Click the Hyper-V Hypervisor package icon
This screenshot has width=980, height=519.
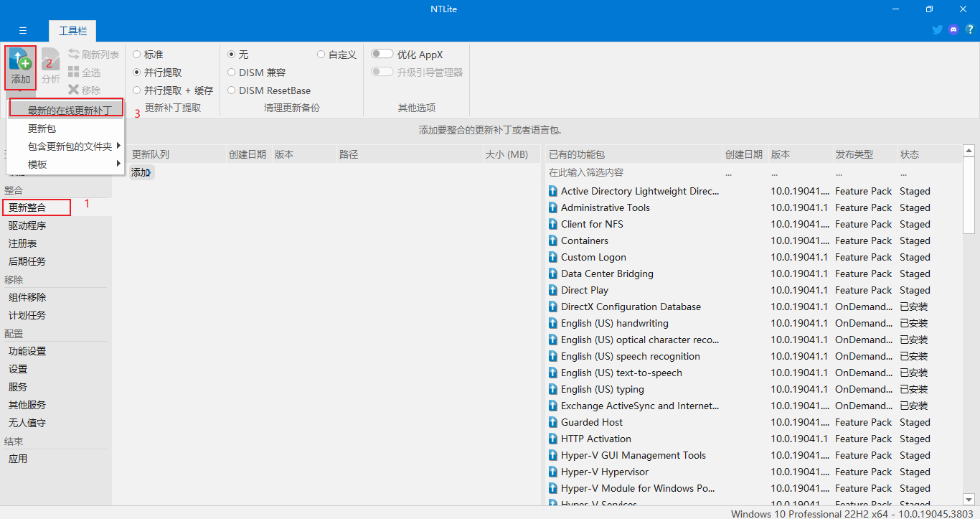[x=553, y=472]
